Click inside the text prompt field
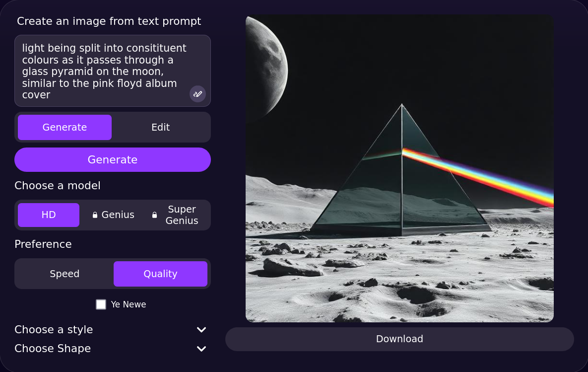Image resolution: width=588 pixels, height=372 pixels. (113, 71)
